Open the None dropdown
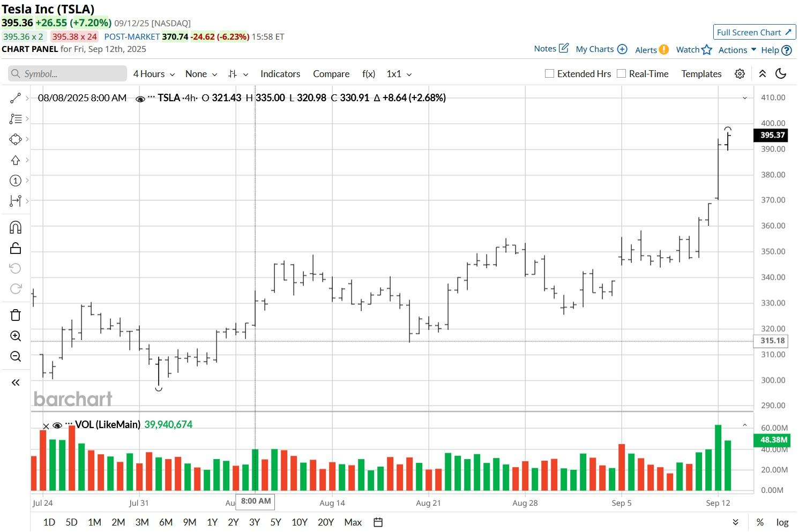This screenshot has height=532, width=799. coord(201,74)
